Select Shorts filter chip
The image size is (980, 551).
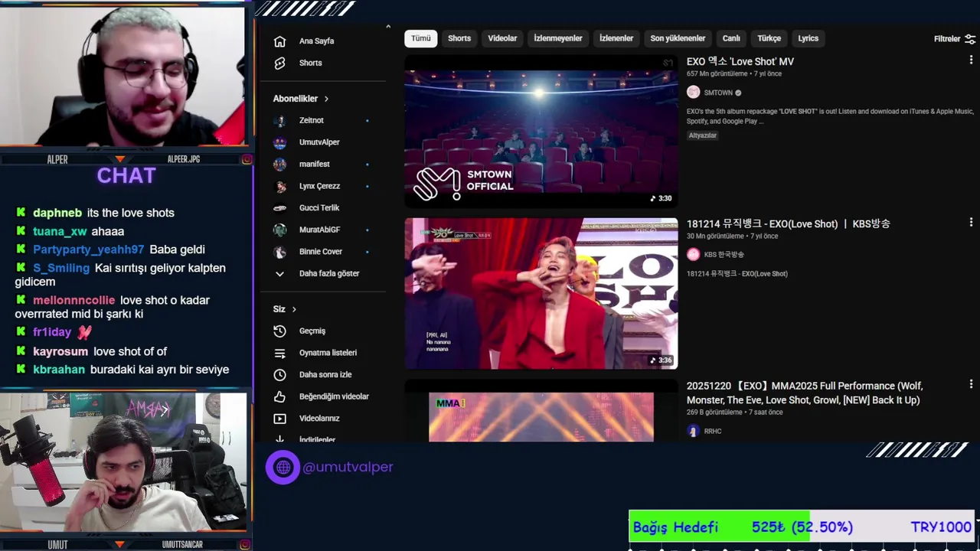pyautogui.click(x=459, y=38)
